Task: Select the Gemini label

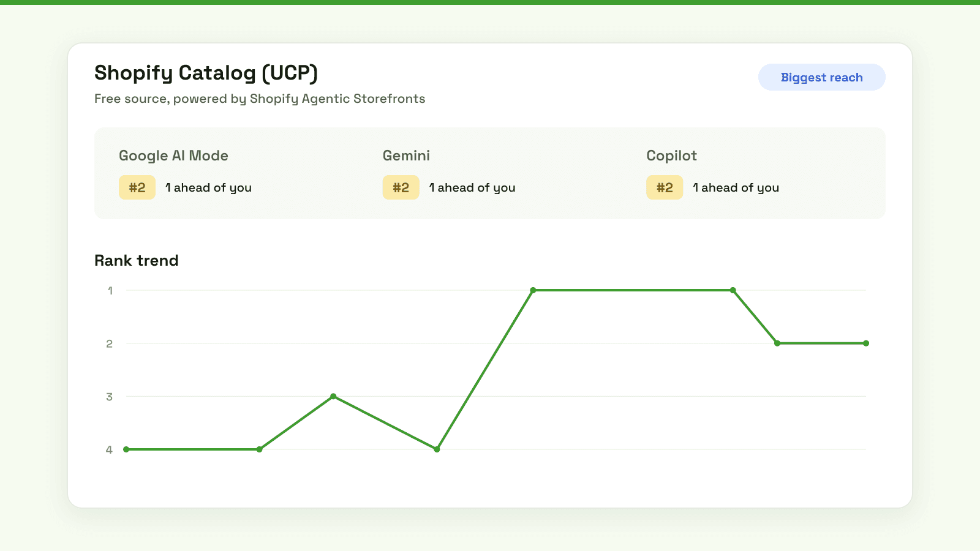Action: (406, 156)
